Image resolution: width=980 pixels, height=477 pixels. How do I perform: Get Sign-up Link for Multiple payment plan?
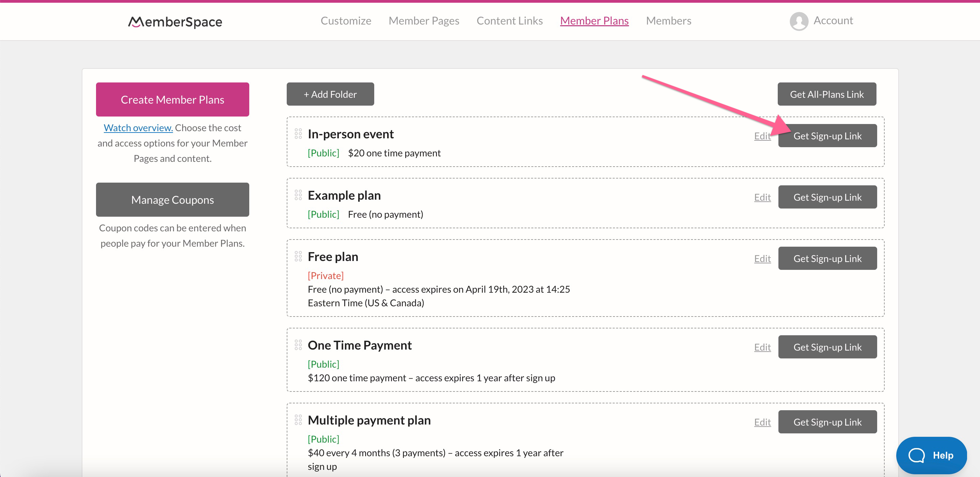(x=827, y=422)
